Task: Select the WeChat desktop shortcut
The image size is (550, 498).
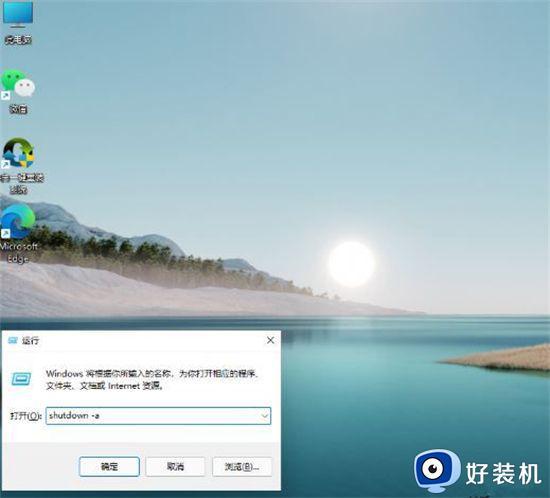Action: pos(18,91)
